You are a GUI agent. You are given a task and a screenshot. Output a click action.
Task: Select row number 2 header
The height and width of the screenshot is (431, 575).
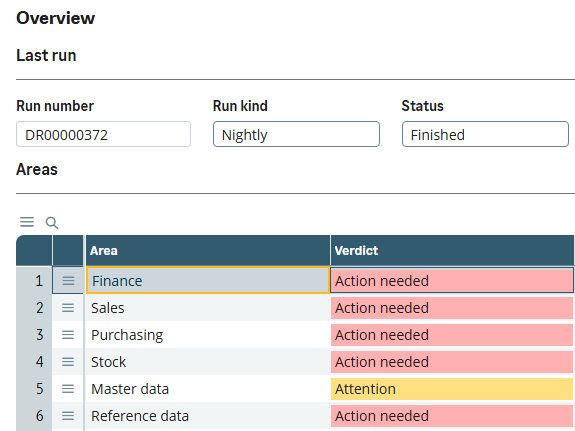click(x=34, y=308)
